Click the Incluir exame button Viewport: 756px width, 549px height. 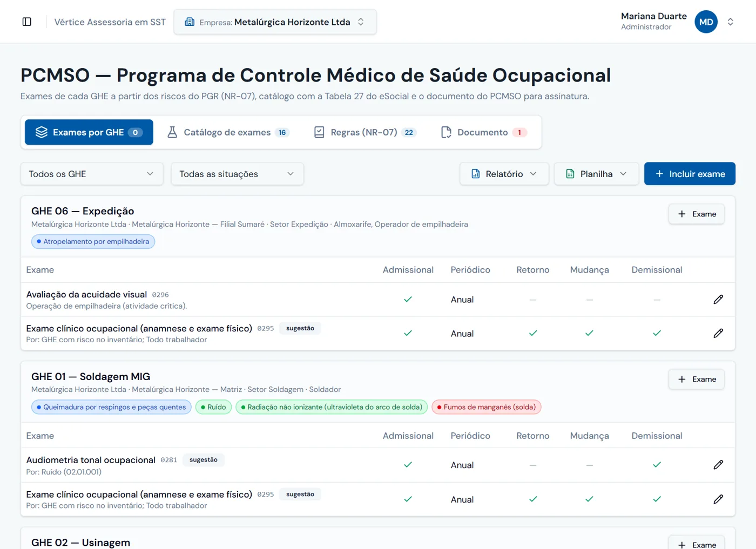coord(690,174)
